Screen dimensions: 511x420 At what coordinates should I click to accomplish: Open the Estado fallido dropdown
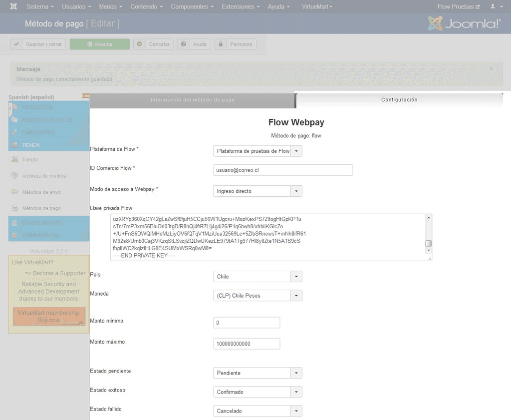tap(258, 411)
